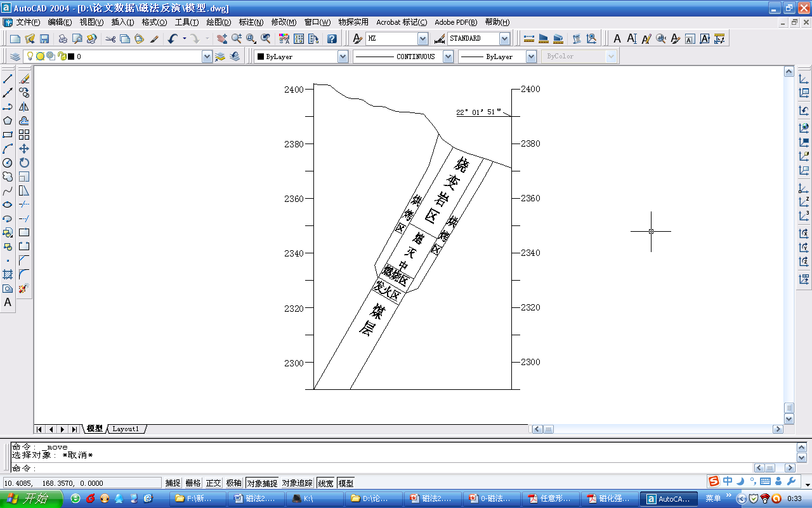812x508 pixels.
Task: Activate the Circle tool
Action: tap(8, 163)
